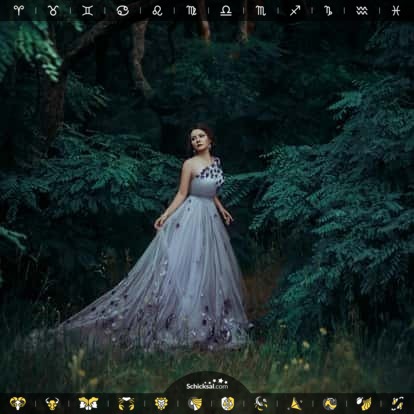Open the golden ram Aries icon
414x414 pixels.
pos(18,403)
